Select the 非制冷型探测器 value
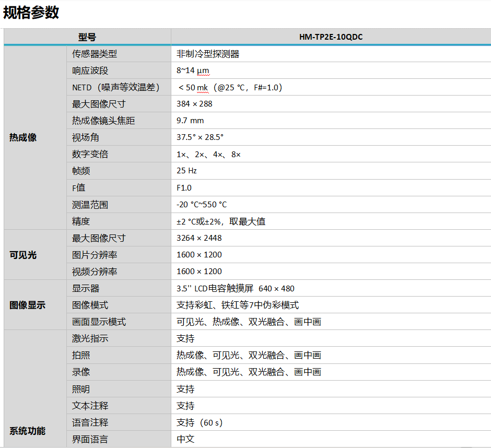 (x=208, y=54)
